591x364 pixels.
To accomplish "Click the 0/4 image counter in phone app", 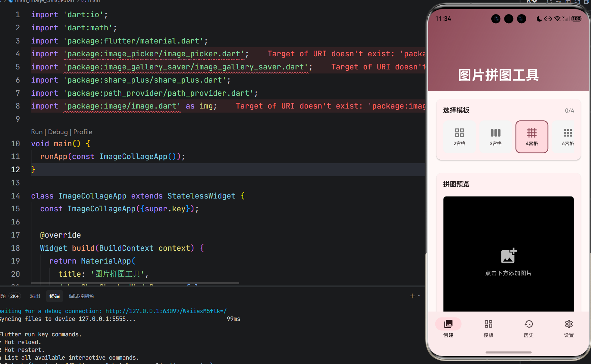I will [x=569, y=111].
